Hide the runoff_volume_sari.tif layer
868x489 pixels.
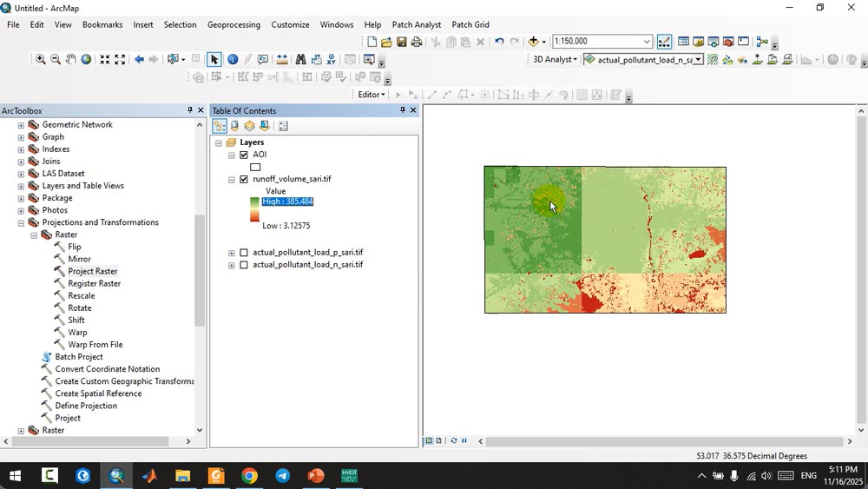tap(244, 180)
